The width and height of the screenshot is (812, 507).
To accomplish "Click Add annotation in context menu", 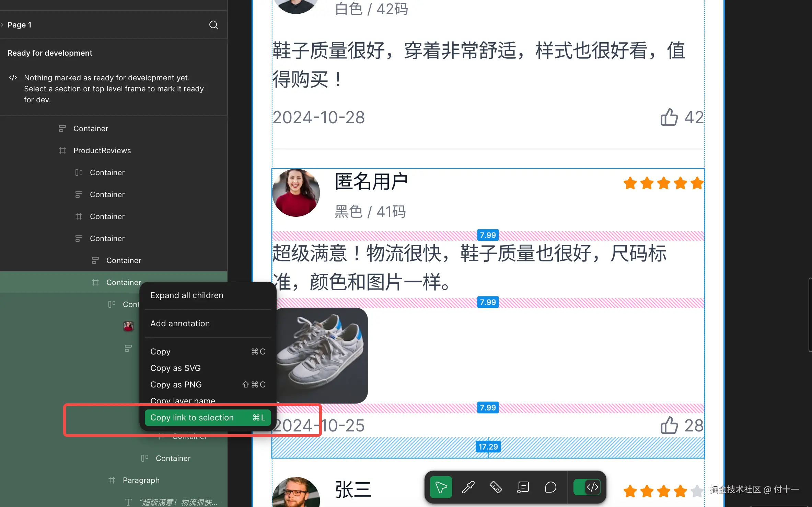I will point(180,324).
